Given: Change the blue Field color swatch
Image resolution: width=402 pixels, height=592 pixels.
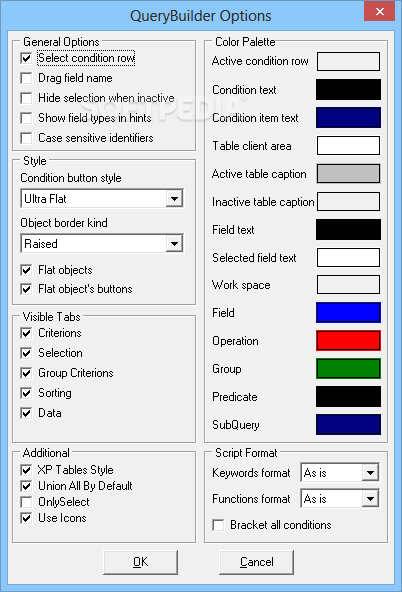Looking at the screenshot, I should coord(348,313).
